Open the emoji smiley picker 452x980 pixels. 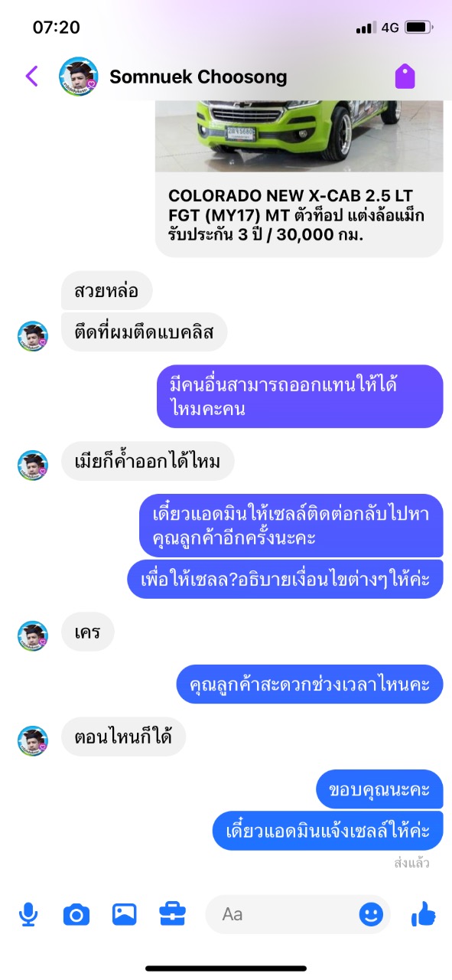point(371,914)
